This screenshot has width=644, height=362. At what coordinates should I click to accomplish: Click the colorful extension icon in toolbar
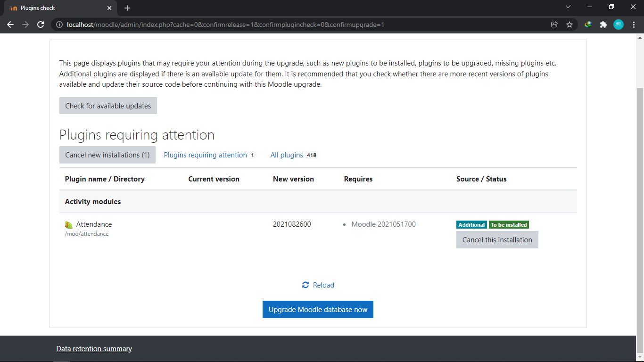(x=588, y=25)
